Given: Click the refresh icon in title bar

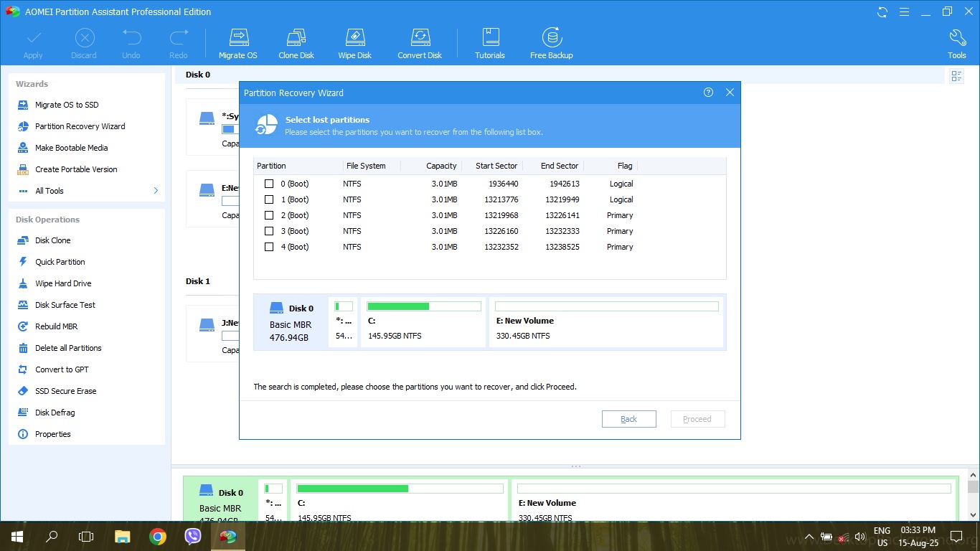Looking at the screenshot, I should 882,11.
